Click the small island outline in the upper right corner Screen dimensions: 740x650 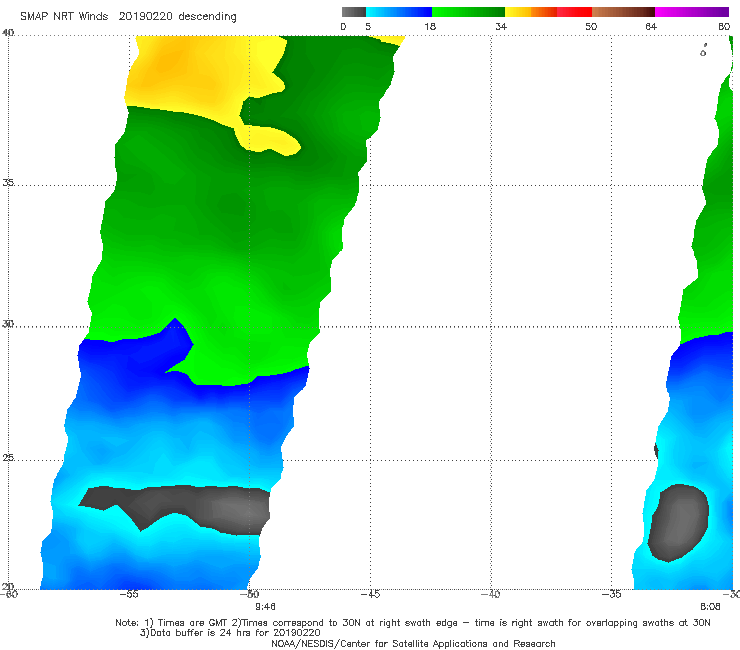coord(703,51)
